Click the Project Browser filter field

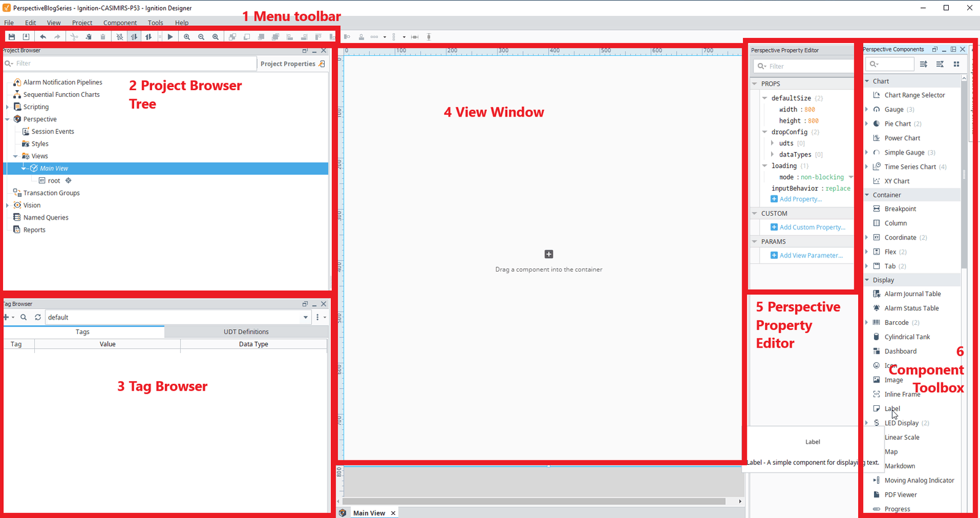[130, 63]
